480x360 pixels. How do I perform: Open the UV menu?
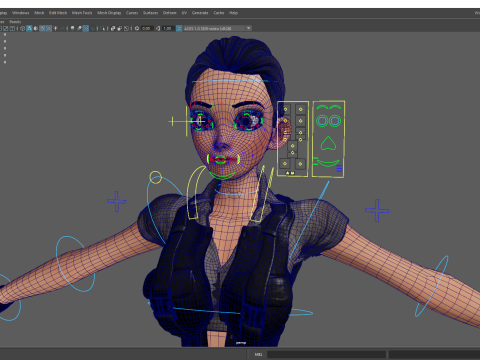click(x=184, y=13)
